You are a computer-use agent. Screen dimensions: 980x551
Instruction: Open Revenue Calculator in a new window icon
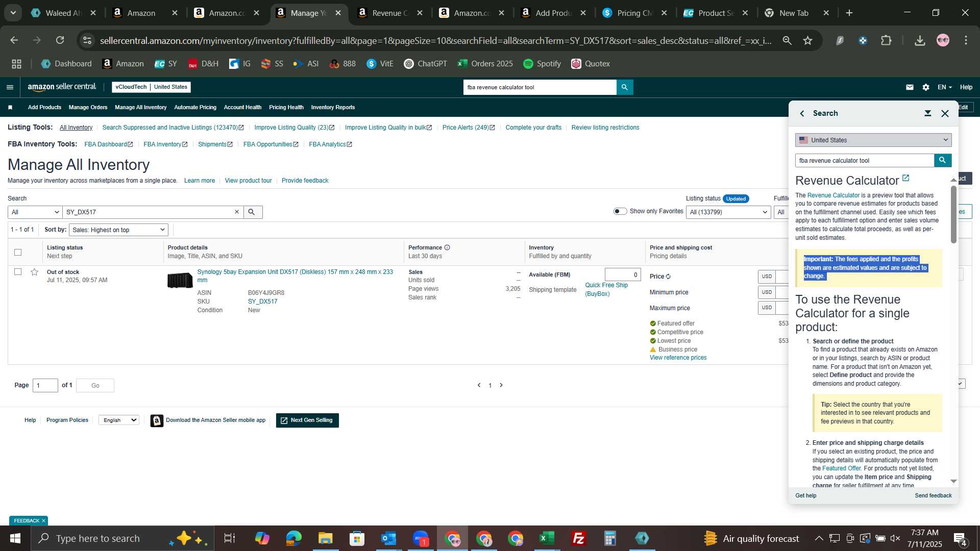(x=906, y=178)
